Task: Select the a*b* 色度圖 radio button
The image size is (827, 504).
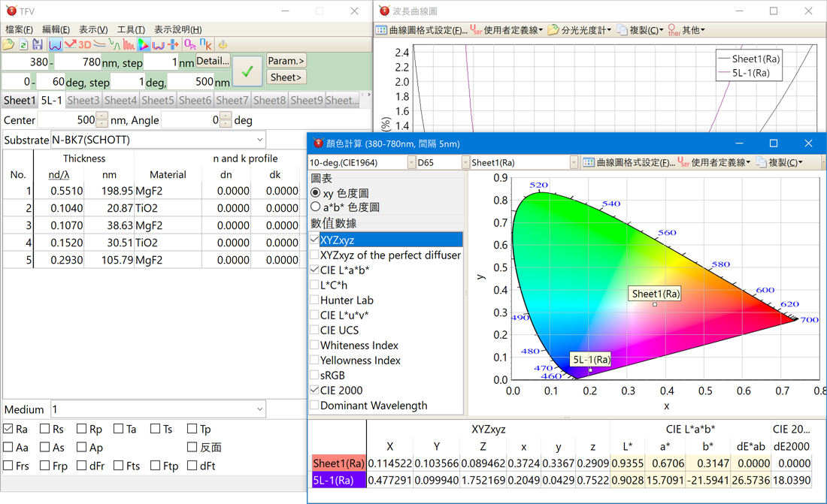Action: coord(316,207)
